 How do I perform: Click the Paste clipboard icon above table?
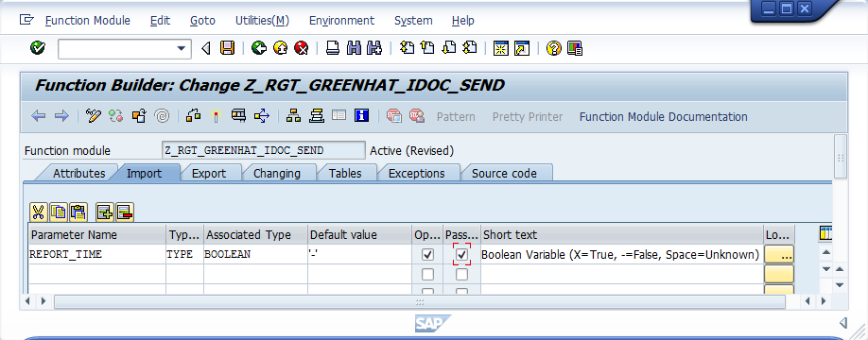pyautogui.click(x=78, y=212)
